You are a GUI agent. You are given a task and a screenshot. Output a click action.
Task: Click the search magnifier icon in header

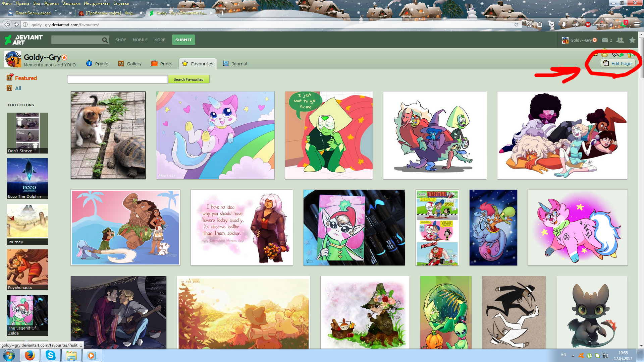point(105,40)
